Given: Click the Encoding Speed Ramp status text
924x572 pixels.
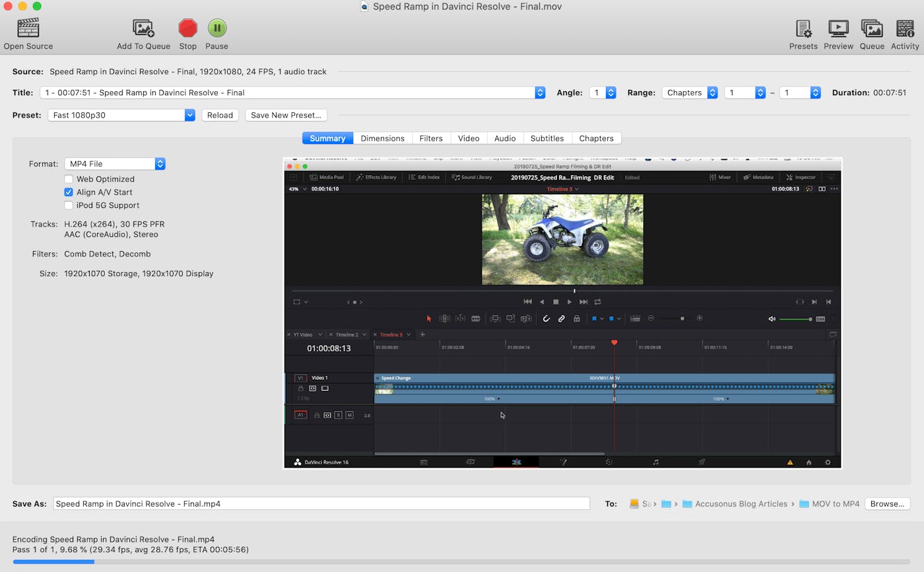Looking at the screenshot, I should 114,539.
